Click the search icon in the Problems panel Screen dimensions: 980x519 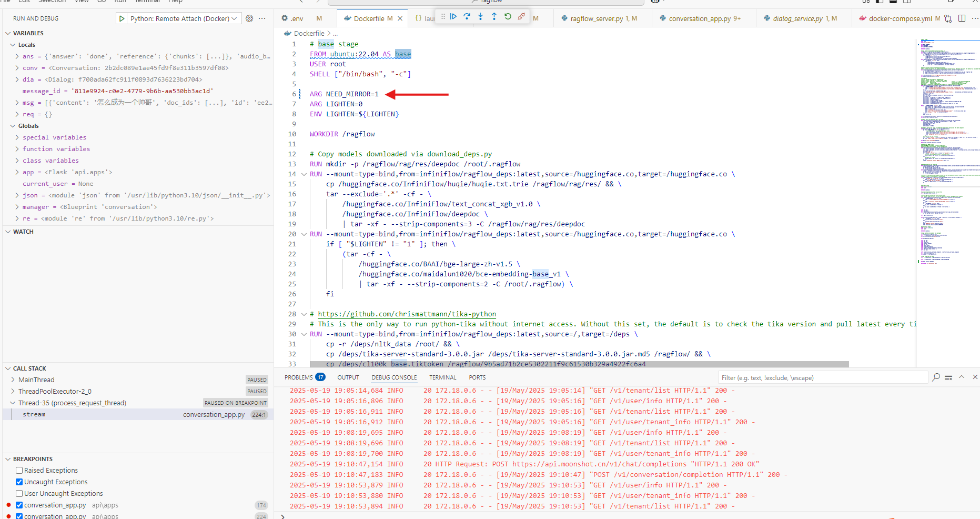click(936, 377)
